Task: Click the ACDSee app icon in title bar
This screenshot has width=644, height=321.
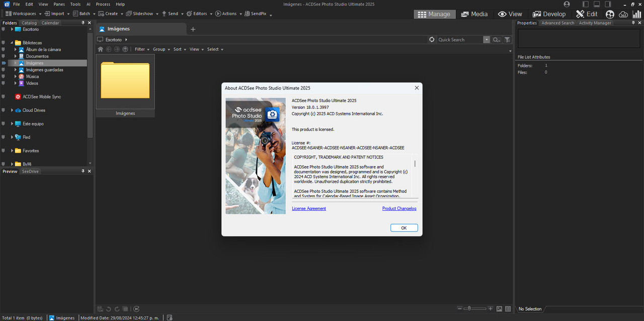Action: tap(7, 4)
